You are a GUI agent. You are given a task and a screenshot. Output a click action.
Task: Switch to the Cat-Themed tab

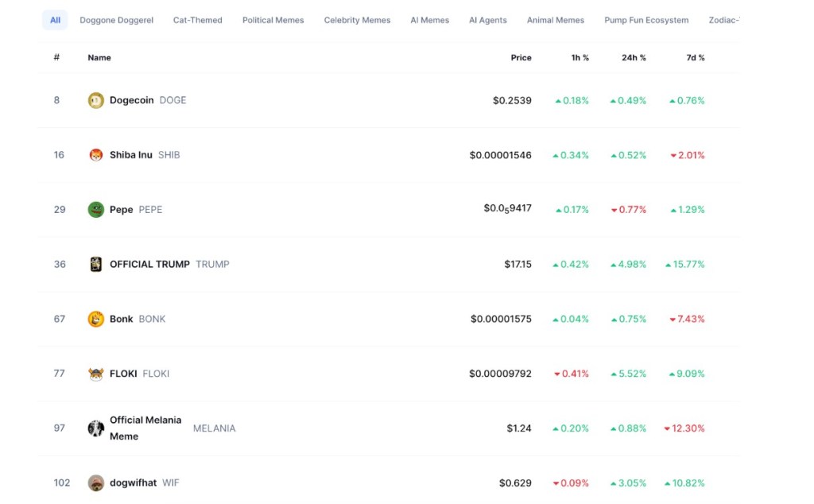[198, 20]
